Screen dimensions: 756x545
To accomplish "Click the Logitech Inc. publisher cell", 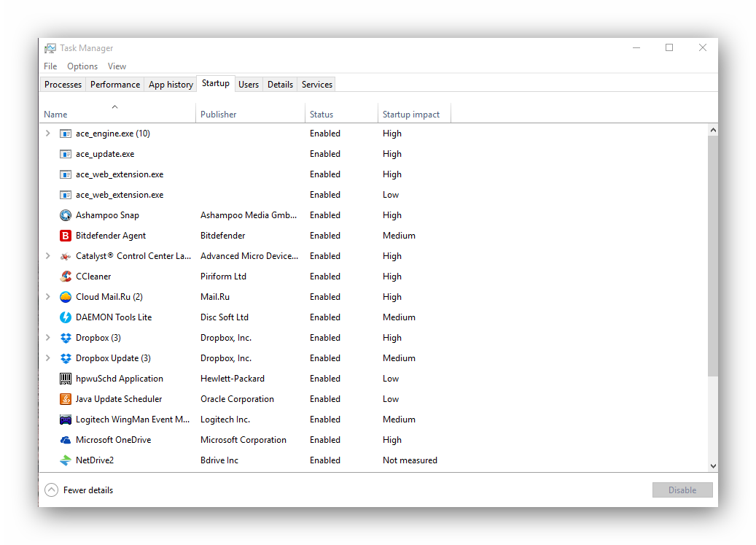I will click(x=225, y=420).
